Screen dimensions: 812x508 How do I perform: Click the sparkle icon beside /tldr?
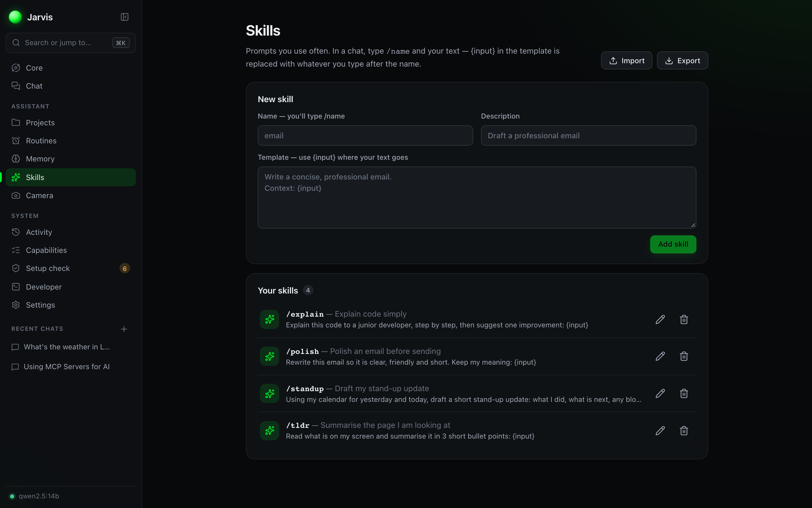270,430
